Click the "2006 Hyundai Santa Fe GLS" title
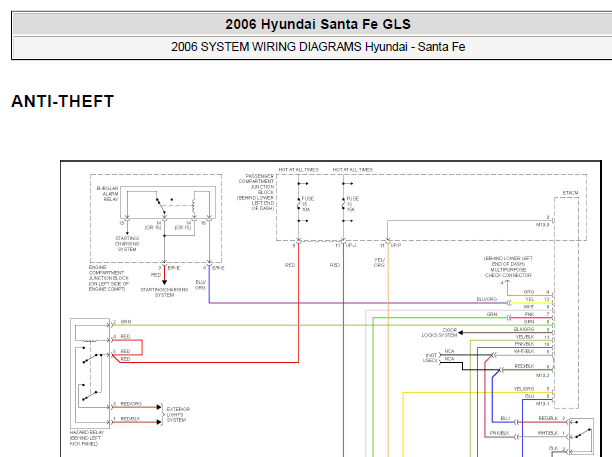The image size is (612, 457). [x=318, y=24]
